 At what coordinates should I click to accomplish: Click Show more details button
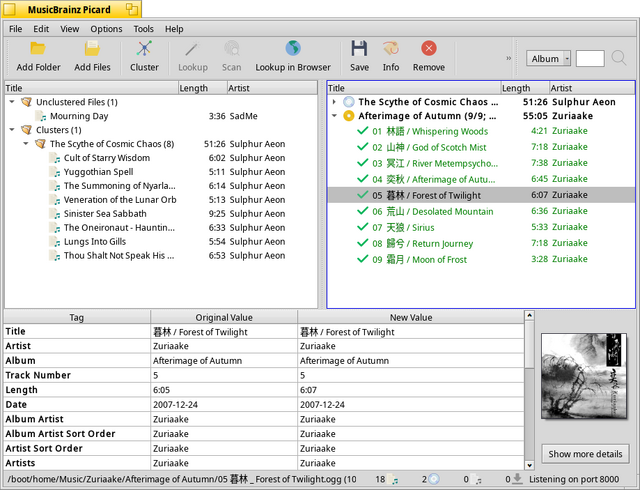pos(585,454)
